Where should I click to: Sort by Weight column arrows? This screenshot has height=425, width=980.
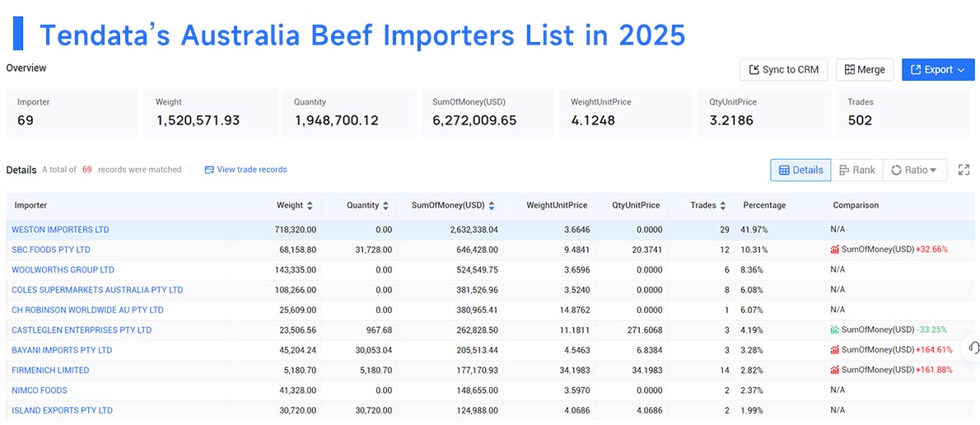point(310,205)
